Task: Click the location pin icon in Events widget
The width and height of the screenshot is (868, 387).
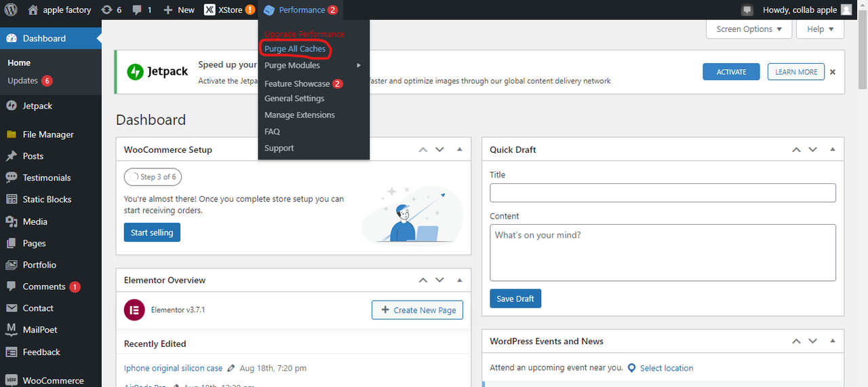Action: click(632, 368)
